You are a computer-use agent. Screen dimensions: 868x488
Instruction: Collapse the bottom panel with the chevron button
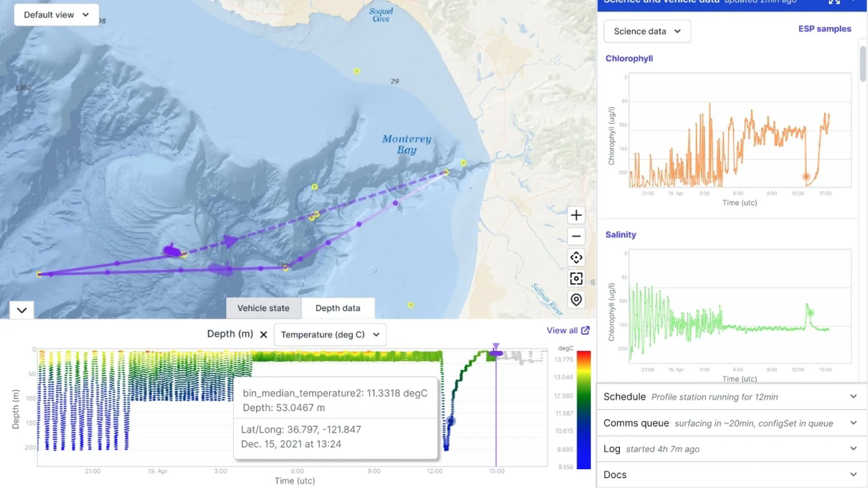[x=22, y=310]
